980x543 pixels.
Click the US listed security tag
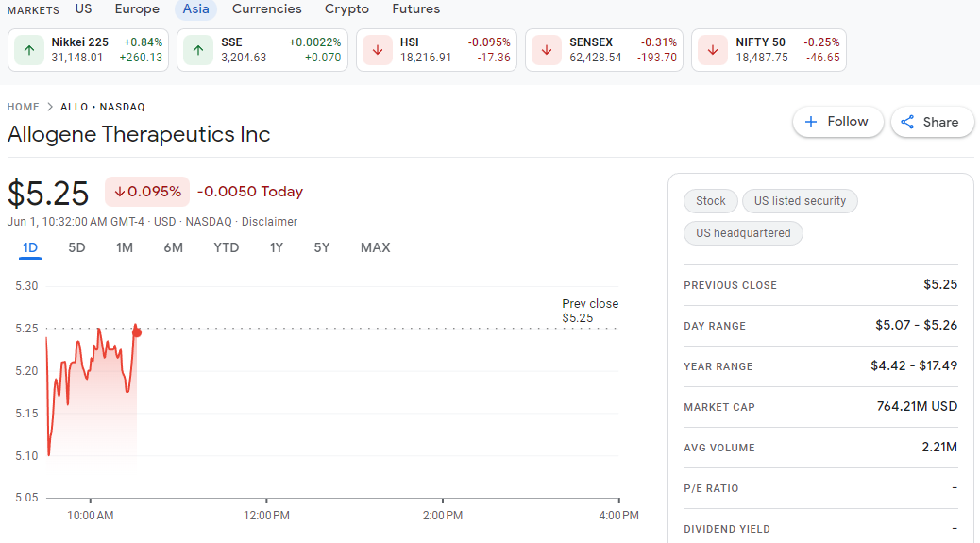[x=800, y=201]
